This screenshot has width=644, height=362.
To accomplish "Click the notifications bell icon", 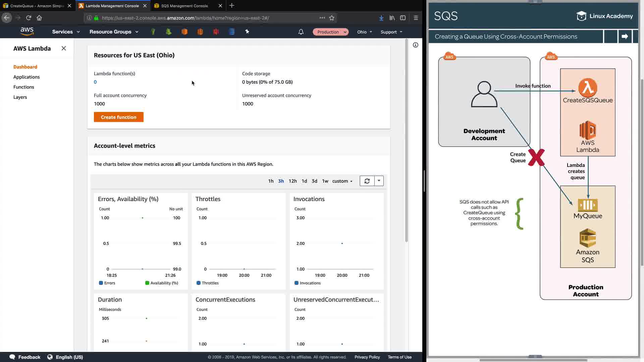I will 301,32.
